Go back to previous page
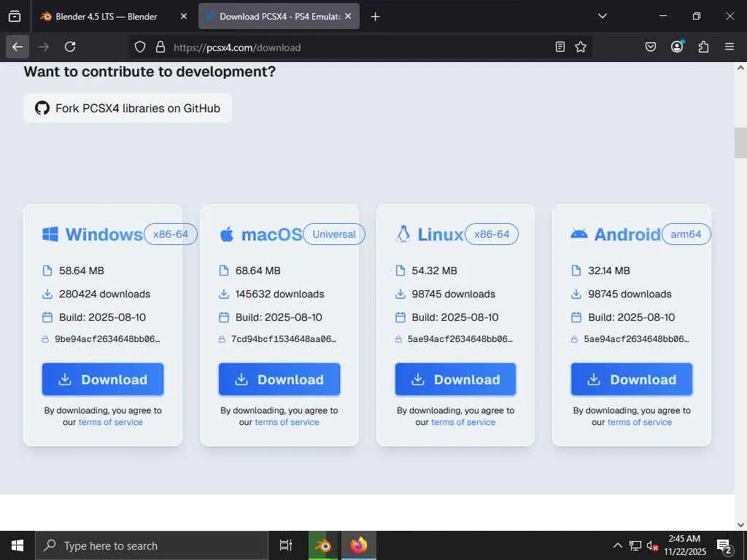Screen dimensions: 747x560 click(18, 47)
